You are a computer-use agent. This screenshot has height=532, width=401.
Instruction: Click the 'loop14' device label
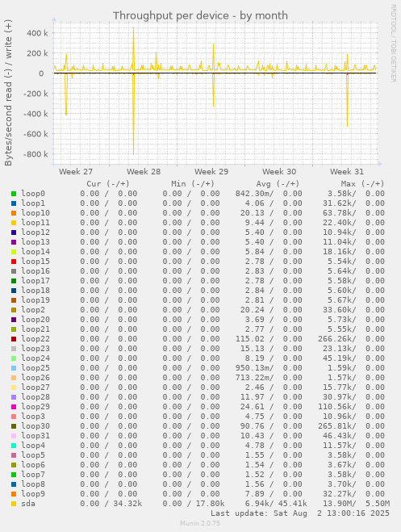[36, 252]
